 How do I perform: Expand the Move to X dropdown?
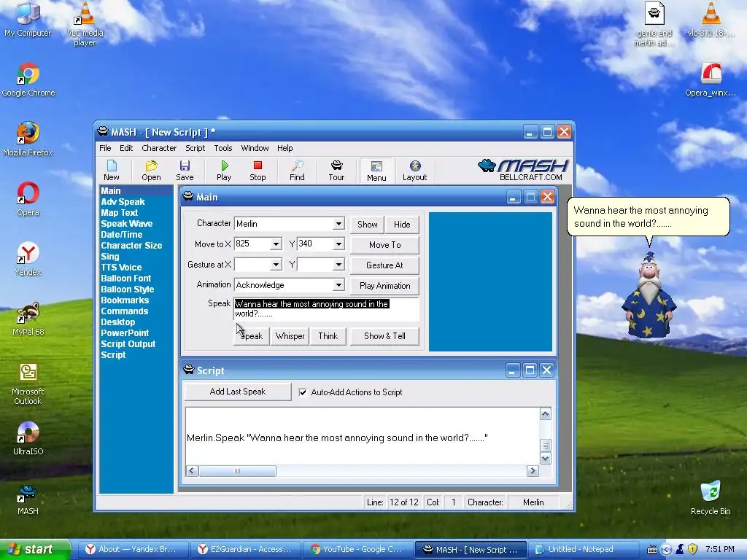pos(275,244)
